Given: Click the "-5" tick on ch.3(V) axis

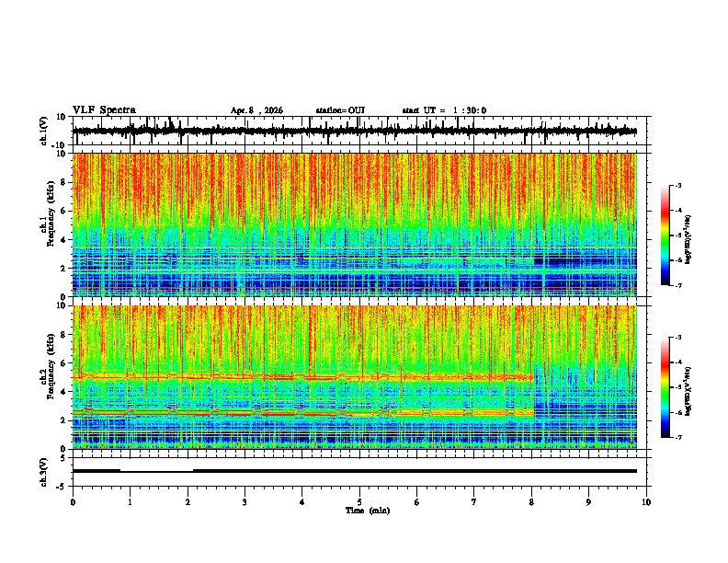Looking at the screenshot, I should coord(63,487).
